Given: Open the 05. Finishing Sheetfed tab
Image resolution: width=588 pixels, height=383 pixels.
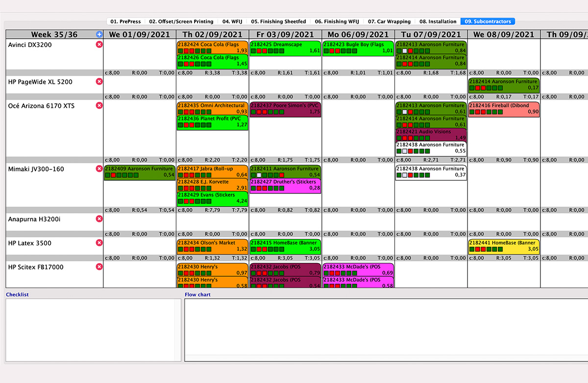Looking at the screenshot, I should point(278,22).
